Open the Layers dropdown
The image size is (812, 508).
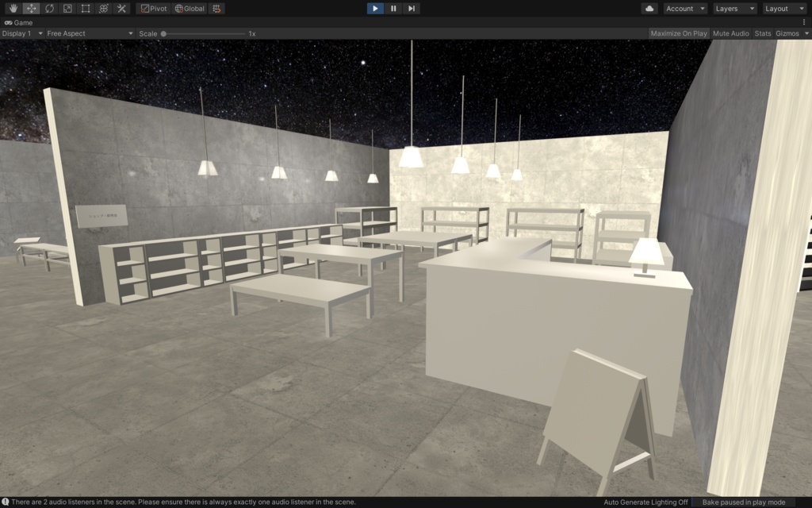click(x=733, y=8)
